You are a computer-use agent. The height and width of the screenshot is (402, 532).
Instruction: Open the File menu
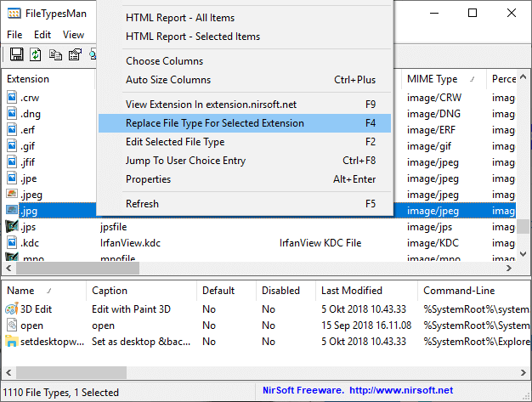click(14, 35)
